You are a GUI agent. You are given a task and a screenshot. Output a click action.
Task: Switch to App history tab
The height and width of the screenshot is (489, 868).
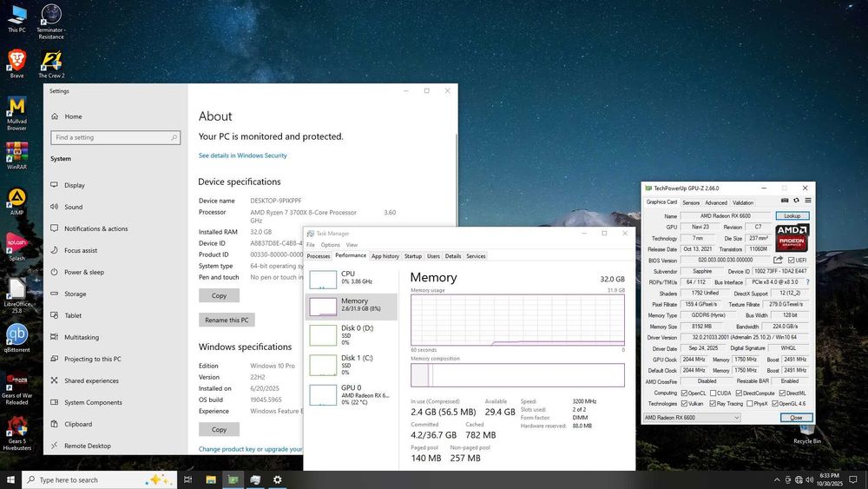(385, 256)
